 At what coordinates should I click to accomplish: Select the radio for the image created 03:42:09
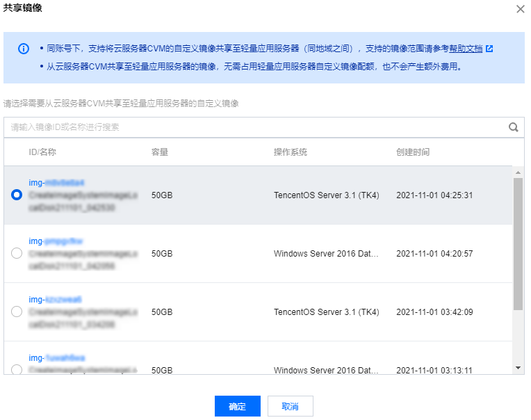pos(17,312)
